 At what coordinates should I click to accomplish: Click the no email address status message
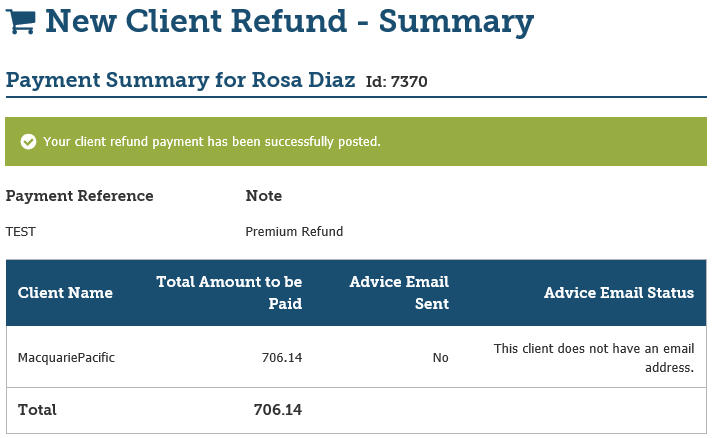point(594,357)
